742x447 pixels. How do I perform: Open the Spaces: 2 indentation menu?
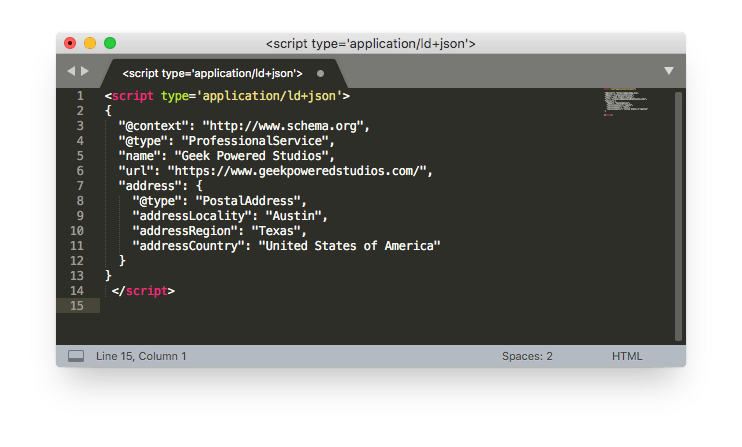pos(527,356)
